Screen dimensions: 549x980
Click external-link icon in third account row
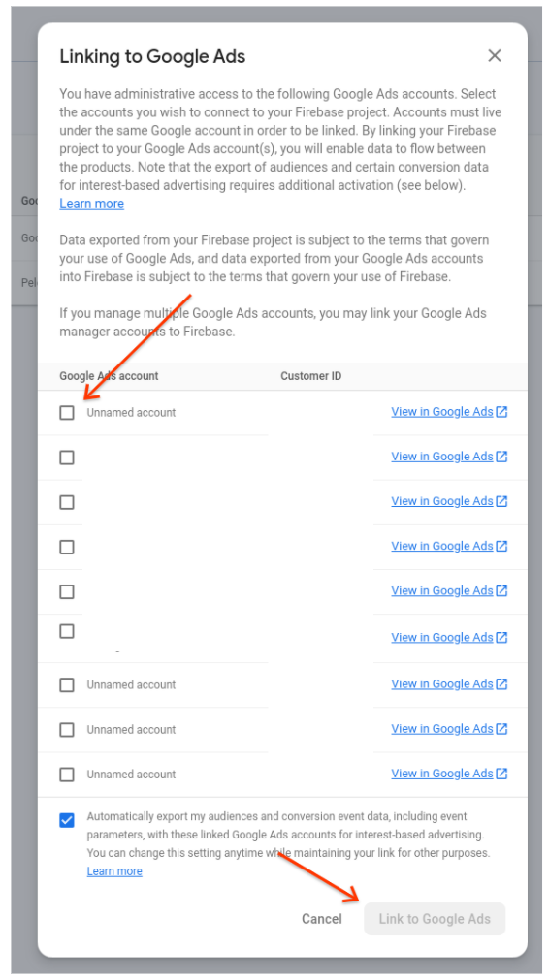(501, 501)
